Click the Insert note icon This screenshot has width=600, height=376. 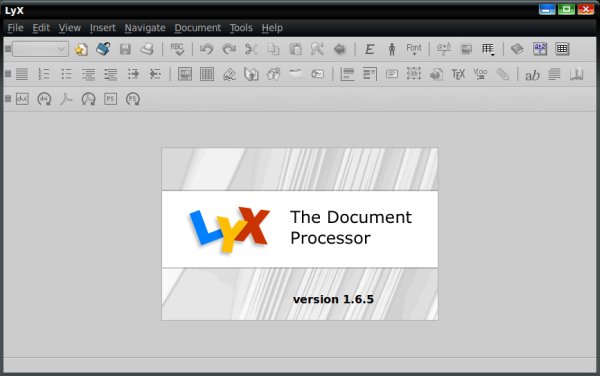392,74
